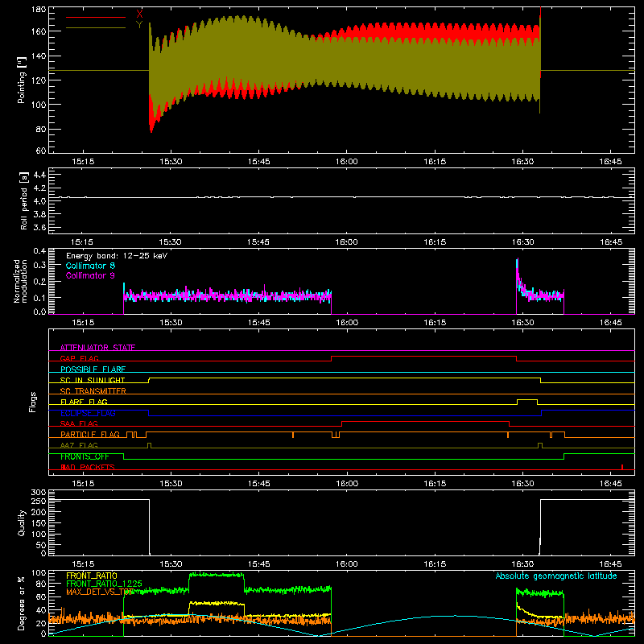Click the 300 tick on Quality axis
Screen dimensions: 644x644
tap(39, 493)
